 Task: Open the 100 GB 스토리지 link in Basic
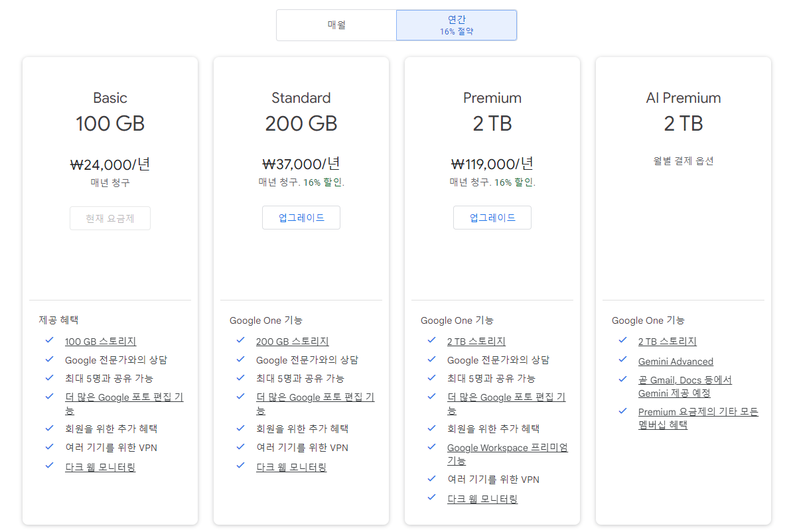coord(100,341)
